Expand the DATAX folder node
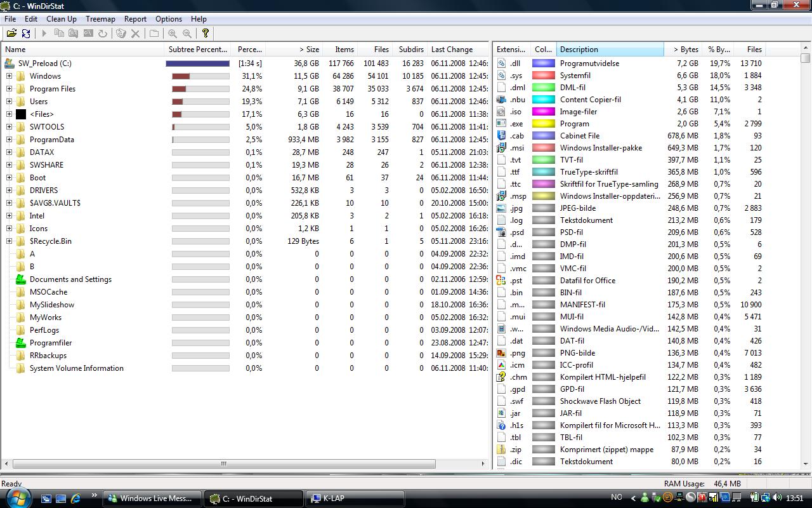This screenshot has height=508, width=812. point(9,152)
